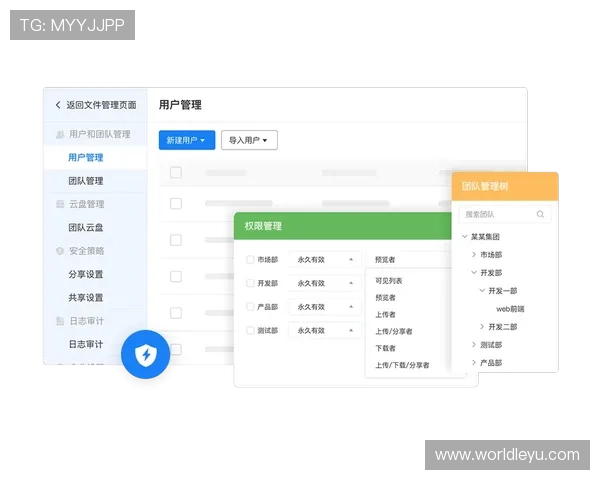Open 团队管理 in the sidebar
The width and height of the screenshot is (600, 480).
pyautogui.click(x=86, y=181)
